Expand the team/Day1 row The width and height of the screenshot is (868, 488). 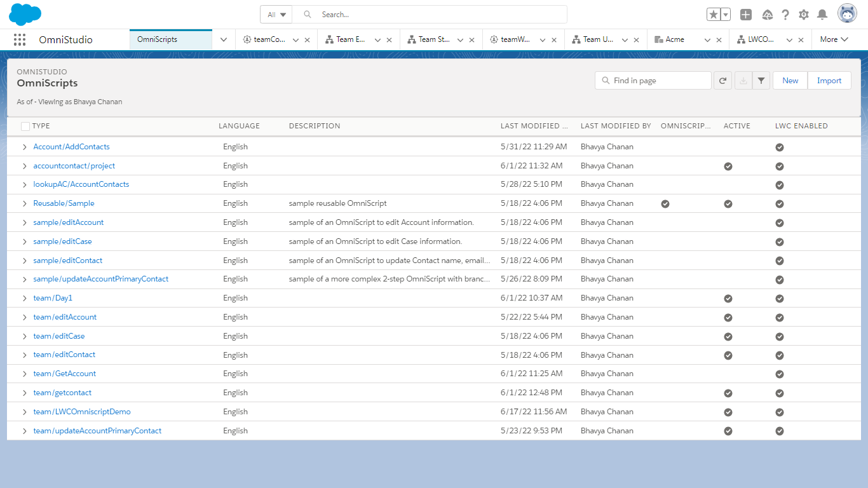25,298
